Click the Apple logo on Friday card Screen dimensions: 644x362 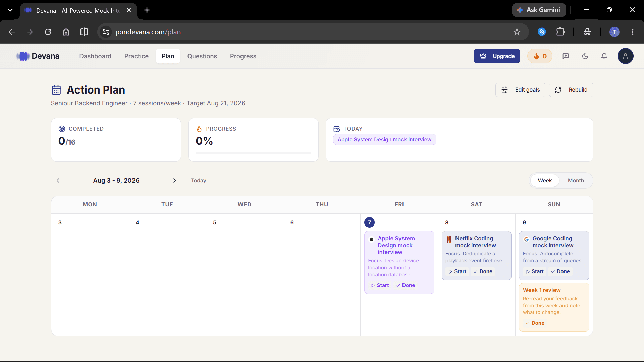pos(372,239)
